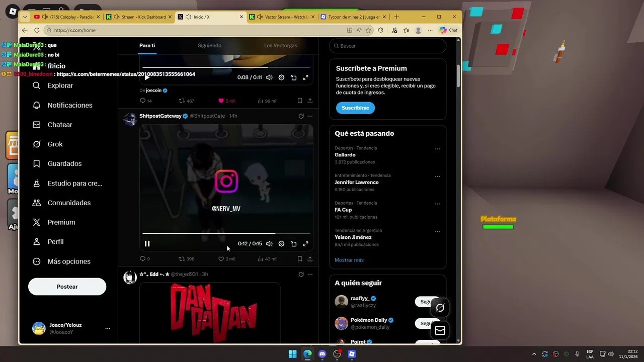The width and height of the screenshot is (644, 362).
Task: Open more options for Yeison Jiménez trend
Action: point(437,231)
